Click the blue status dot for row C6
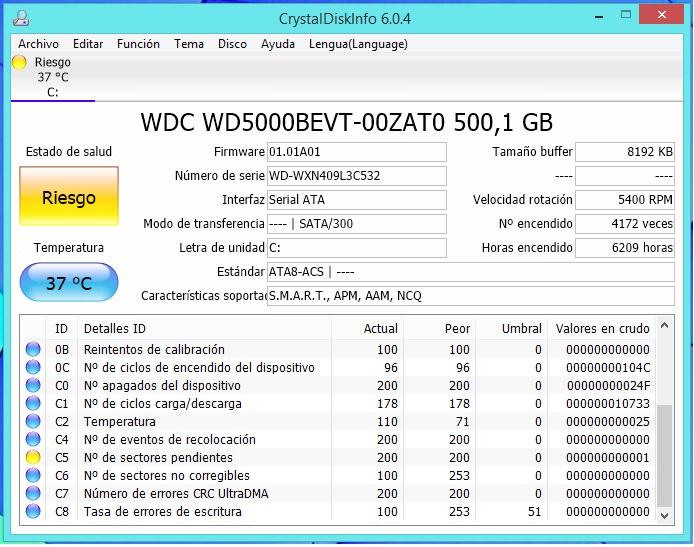Image resolution: width=694 pixels, height=547 pixels. (x=33, y=475)
